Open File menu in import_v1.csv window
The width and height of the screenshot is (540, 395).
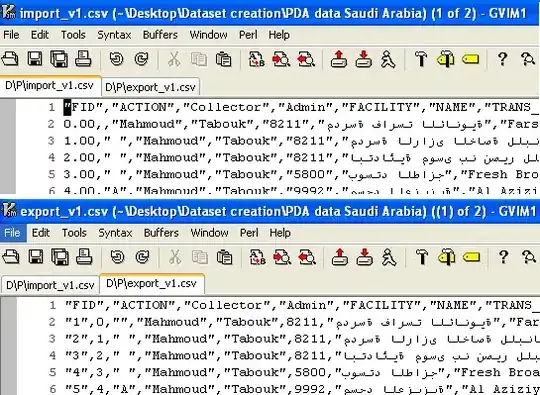coord(11,35)
